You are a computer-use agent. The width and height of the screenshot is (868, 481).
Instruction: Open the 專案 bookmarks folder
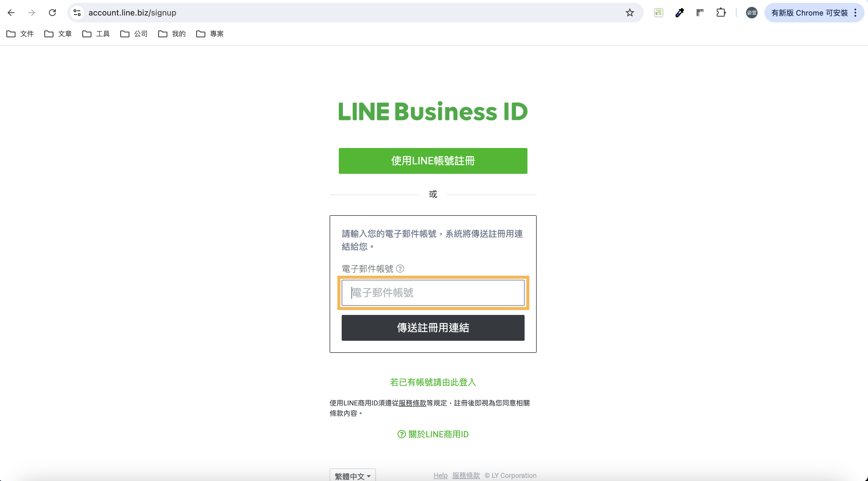coord(210,34)
